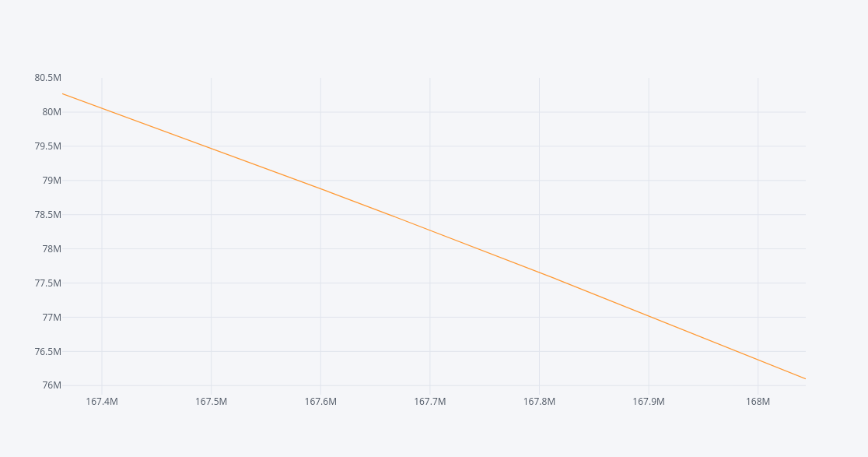The image size is (868, 457).
Task: Select the 79.5M y-axis label
Action: click(x=47, y=146)
